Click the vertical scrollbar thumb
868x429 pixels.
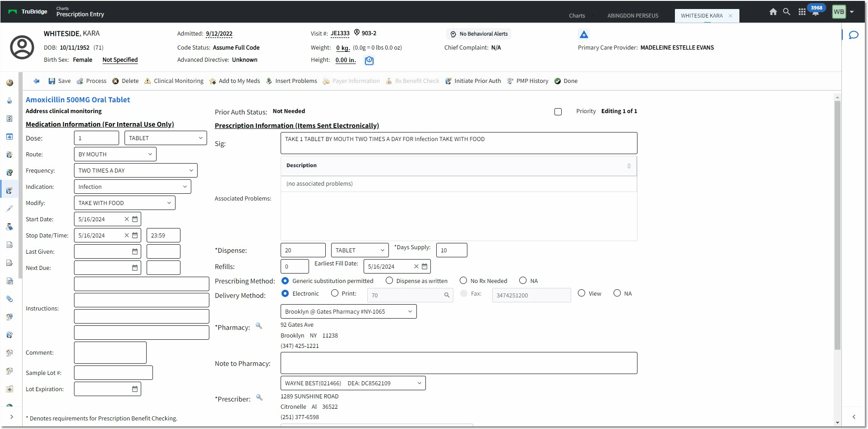point(837,225)
